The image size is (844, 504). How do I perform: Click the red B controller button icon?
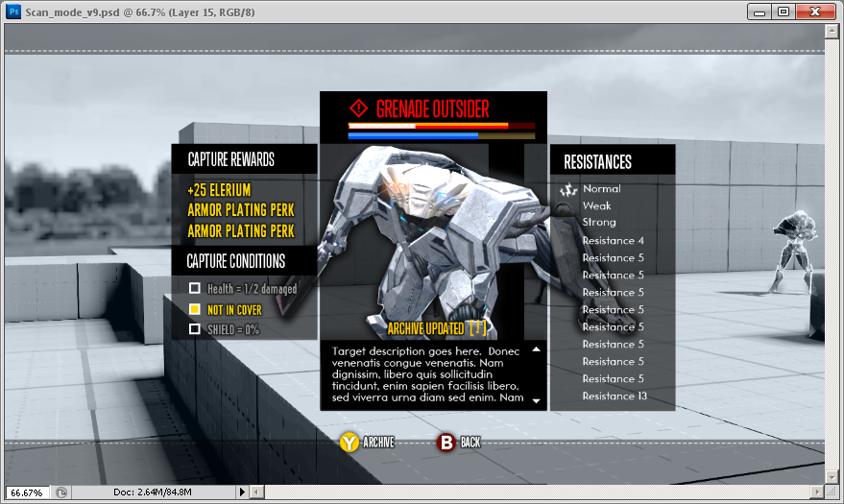point(446,443)
